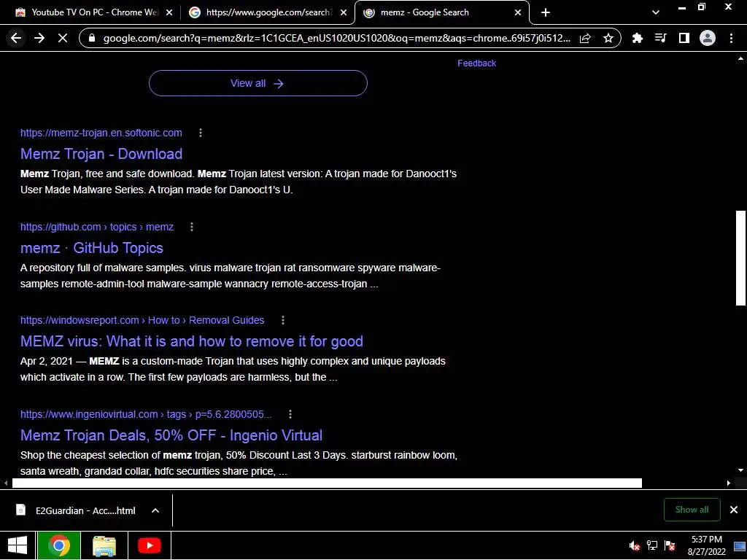This screenshot has width=747, height=560.
Task: Click the address bar URL
Action: tap(336, 38)
